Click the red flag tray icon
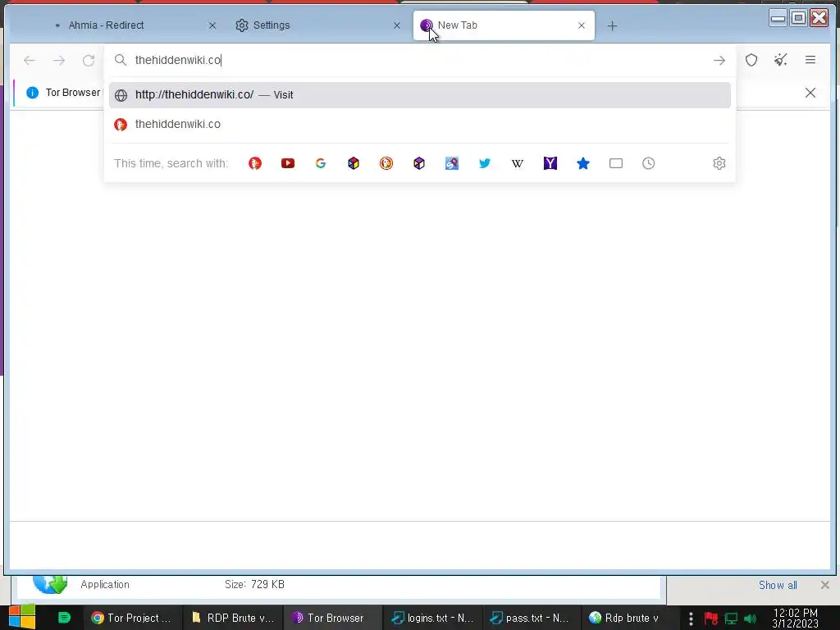This screenshot has width=840, height=630. click(x=711, y=619)
